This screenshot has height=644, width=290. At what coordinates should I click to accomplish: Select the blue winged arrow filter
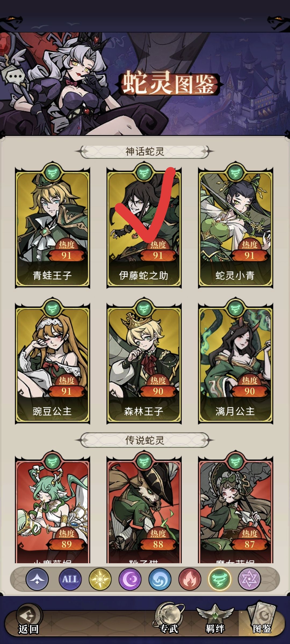pos(37,579)
